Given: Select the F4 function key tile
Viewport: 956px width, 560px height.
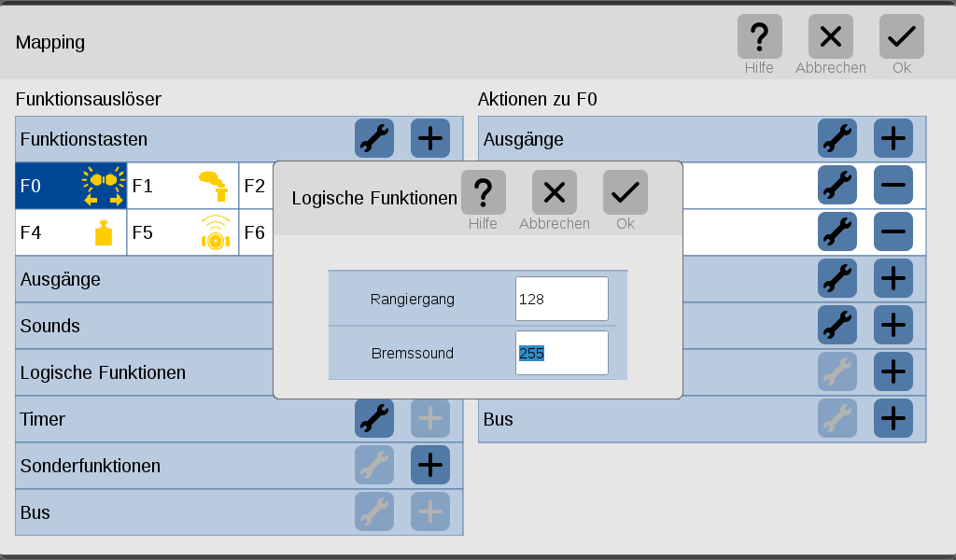Looking at the screenshot, I should (71, 232).
